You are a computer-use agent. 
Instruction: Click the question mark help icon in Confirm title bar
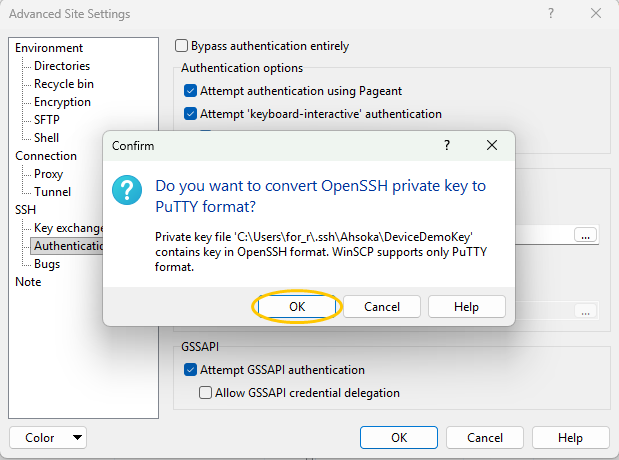click(x=447, y=145)
